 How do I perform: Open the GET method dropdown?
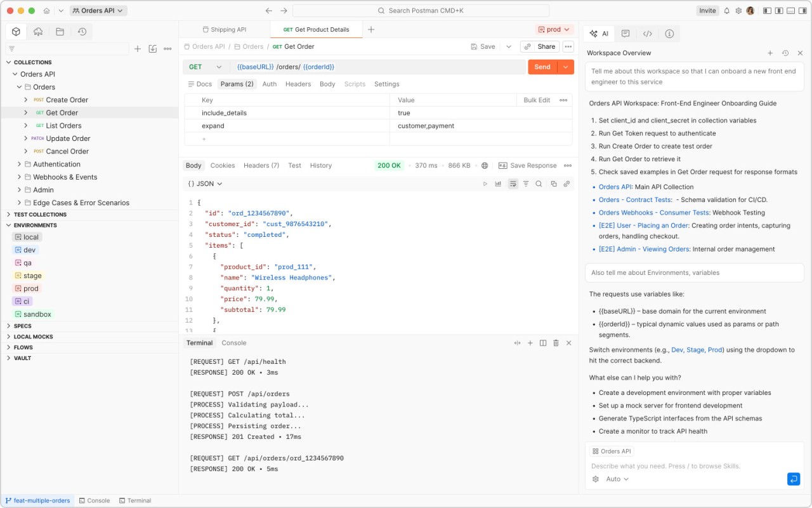pos(206,67)
